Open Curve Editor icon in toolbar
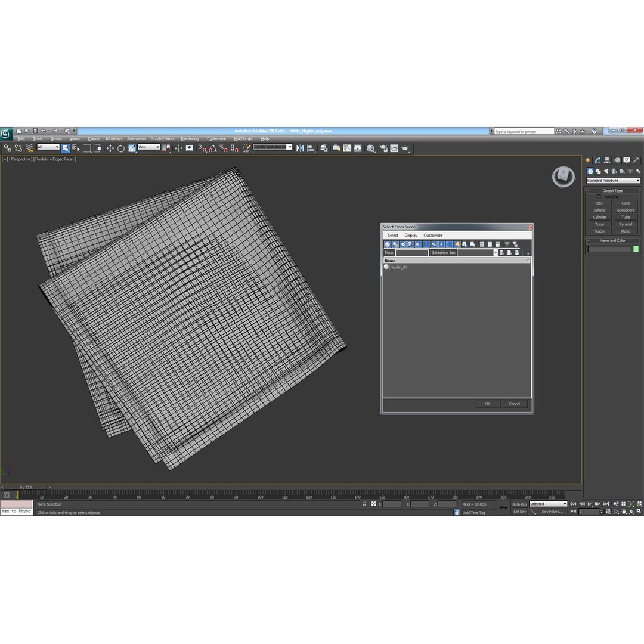The height and width of the screenshot is (644, 644). pyautogui.click(x=347, y=148)
